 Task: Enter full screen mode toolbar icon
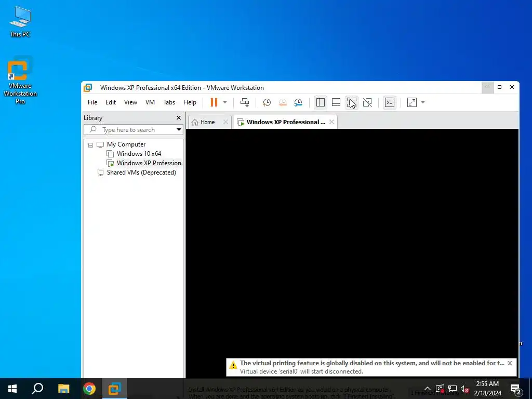(352, 102)
